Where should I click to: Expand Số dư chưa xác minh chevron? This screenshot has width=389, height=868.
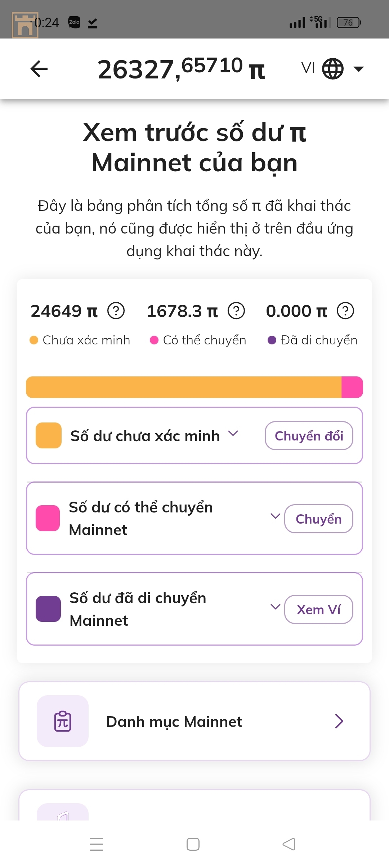233,433
